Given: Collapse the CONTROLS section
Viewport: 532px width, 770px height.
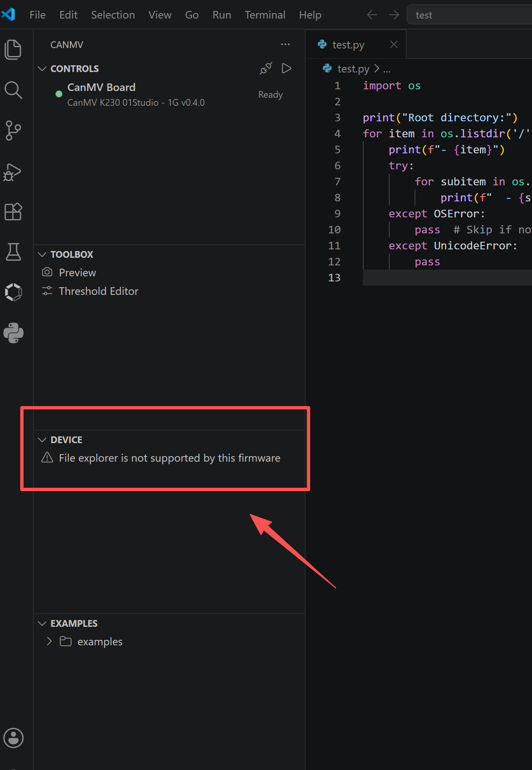Looking at the screenshot, I should [42, 69].
